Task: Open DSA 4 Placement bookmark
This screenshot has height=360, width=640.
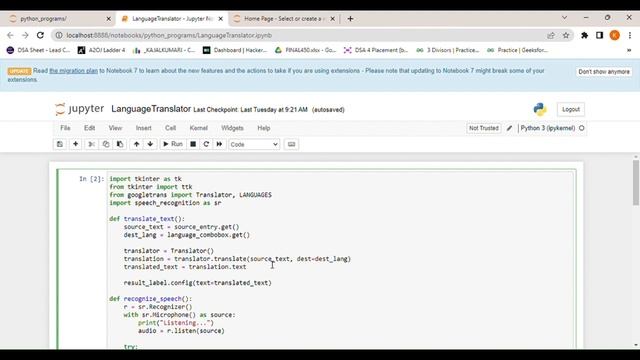Action: 376,50
